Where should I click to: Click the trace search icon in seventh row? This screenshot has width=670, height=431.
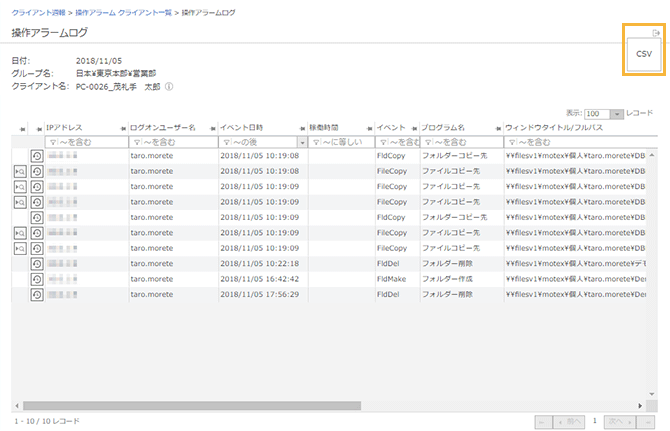point(20,247)
